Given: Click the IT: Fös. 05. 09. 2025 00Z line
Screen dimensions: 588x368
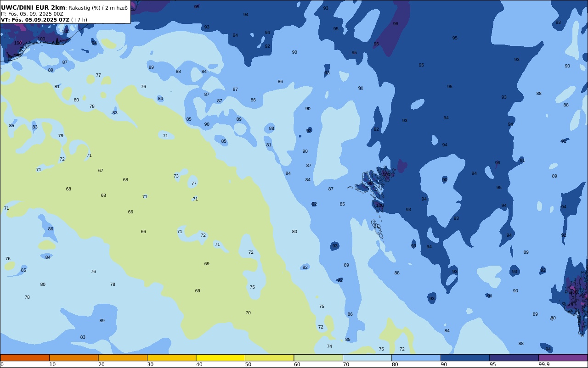Looking at the screenshot, I should coord(32,14).
